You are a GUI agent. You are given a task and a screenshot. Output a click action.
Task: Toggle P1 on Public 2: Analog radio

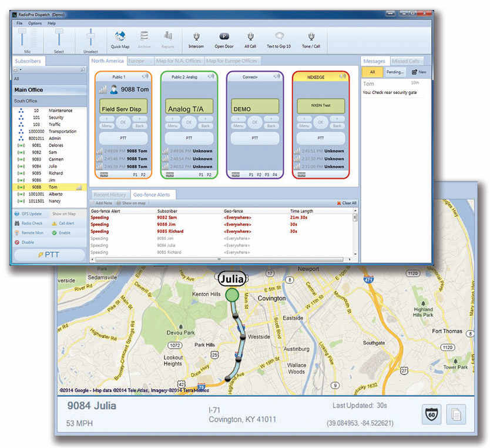click(202, 175)
